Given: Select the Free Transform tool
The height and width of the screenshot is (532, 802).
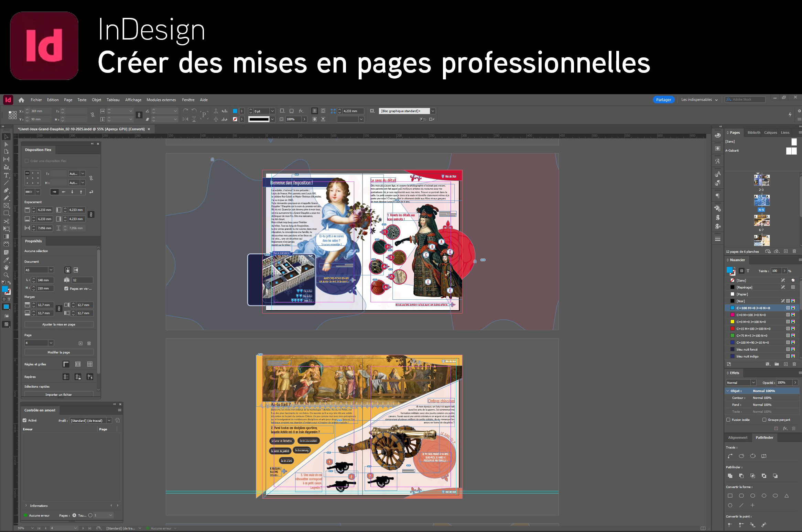Looking at the screenshot, I should click(6, 229).
